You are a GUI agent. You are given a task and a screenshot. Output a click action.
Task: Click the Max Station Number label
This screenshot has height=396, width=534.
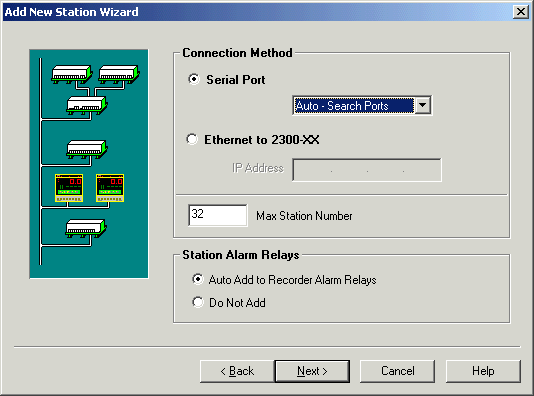304,216
